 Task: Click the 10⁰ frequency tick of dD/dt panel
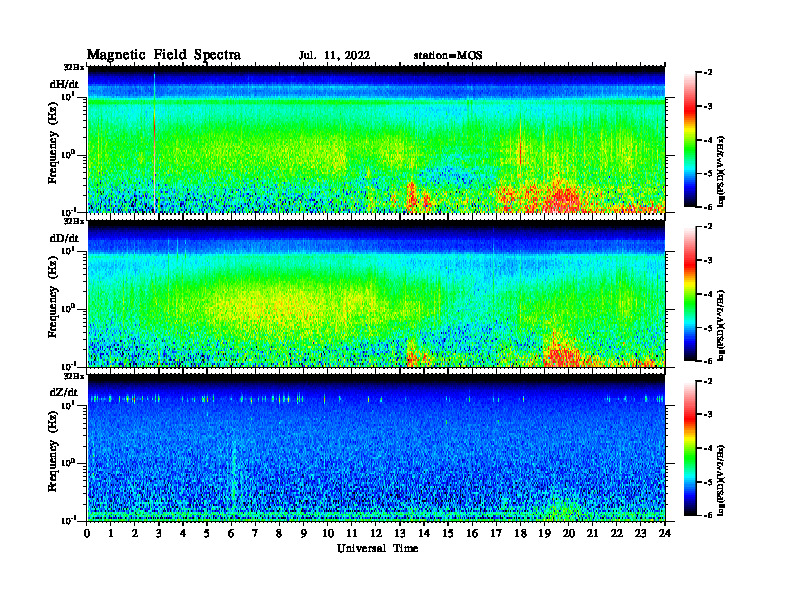coord(70,309)
